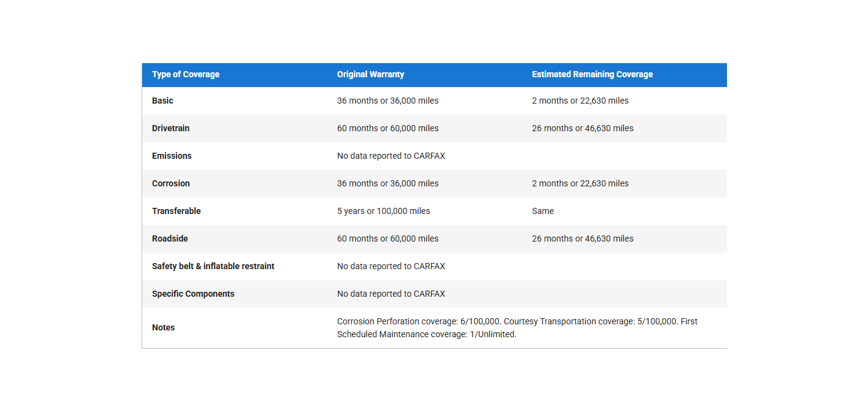Click Drivetrain estimated remaining coverage value

[582, 128]
